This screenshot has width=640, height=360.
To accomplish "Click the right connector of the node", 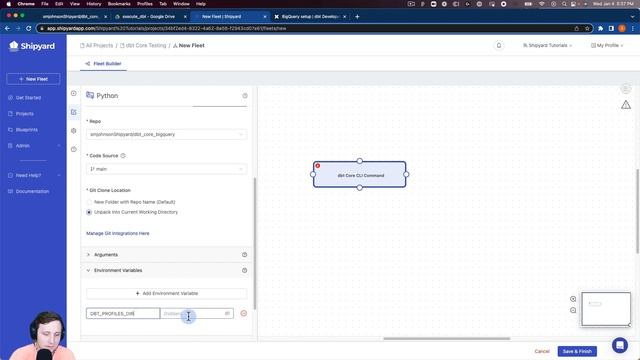I will tap(406, 174).
